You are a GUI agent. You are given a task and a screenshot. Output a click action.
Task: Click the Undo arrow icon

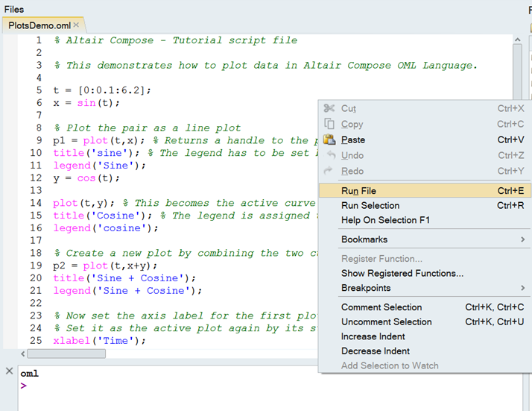[329, 155]
